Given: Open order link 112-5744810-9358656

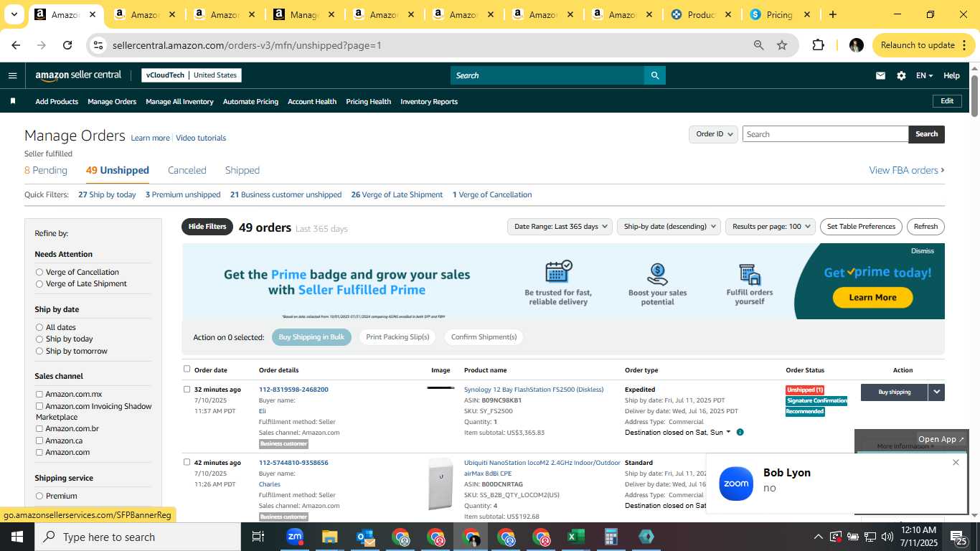Looking at the screenshot, I should (293, 463).
